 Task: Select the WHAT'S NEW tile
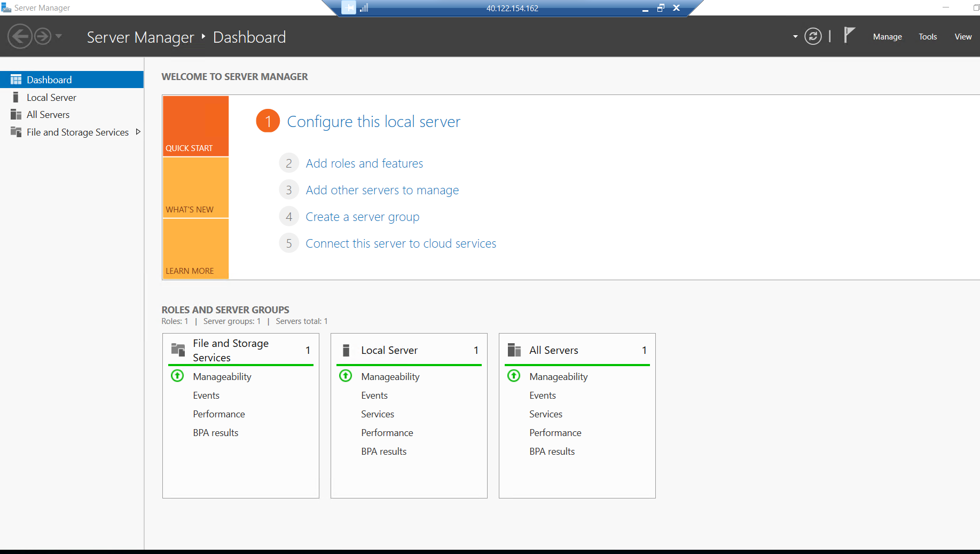click(x=195, y=187)
